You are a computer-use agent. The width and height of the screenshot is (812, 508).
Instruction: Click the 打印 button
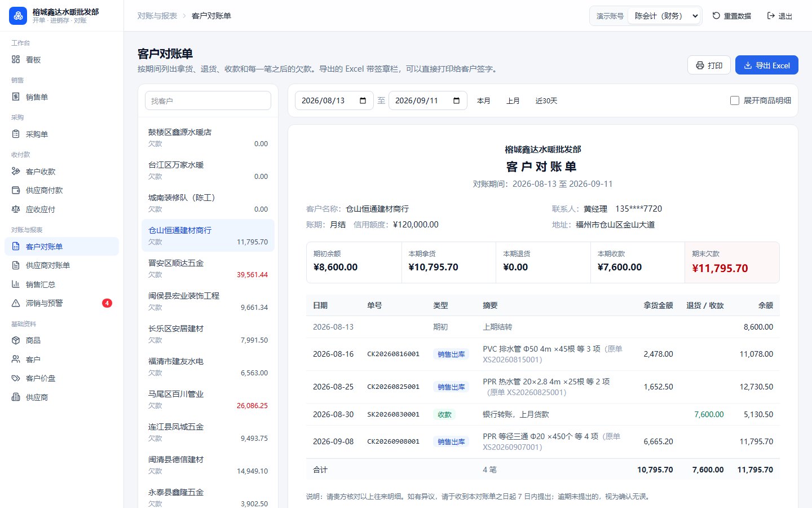709,65
